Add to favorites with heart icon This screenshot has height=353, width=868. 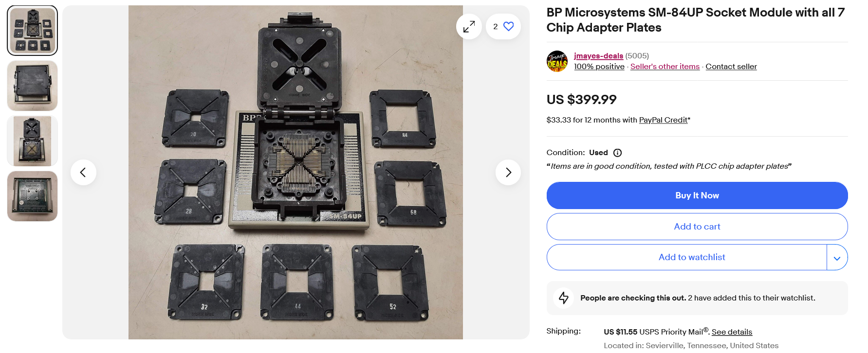click(x=503, y=27)
